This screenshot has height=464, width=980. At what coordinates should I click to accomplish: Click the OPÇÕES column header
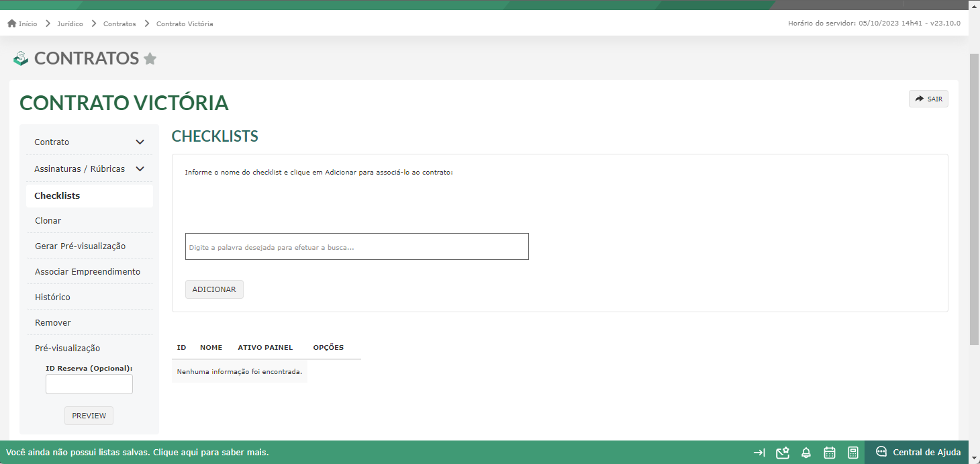point(328,348)
